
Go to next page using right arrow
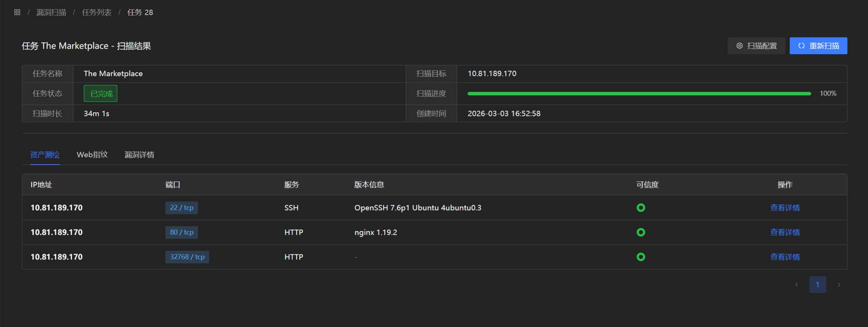839,285
